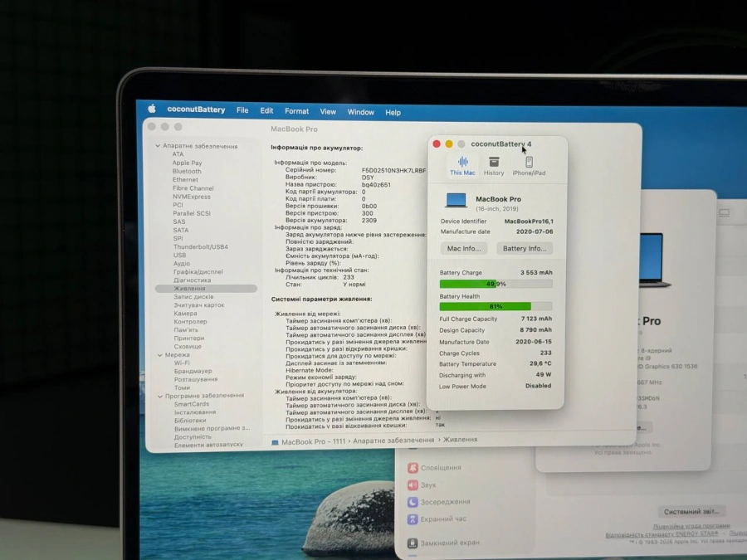
Task: Open the Window menu
Action: (x=360, y=112)
